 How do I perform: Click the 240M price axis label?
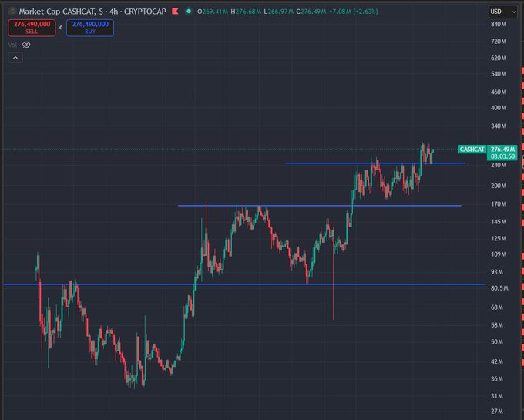(x=499, y=165)
